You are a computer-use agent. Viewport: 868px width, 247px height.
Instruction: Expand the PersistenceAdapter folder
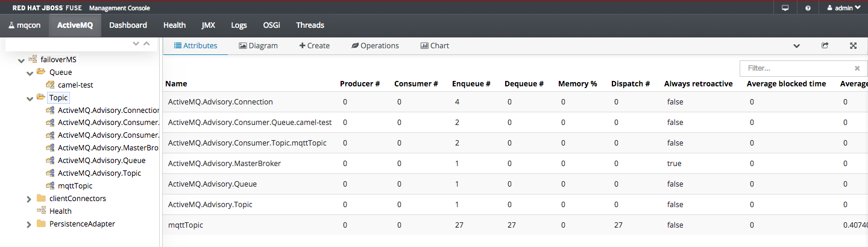29,224
